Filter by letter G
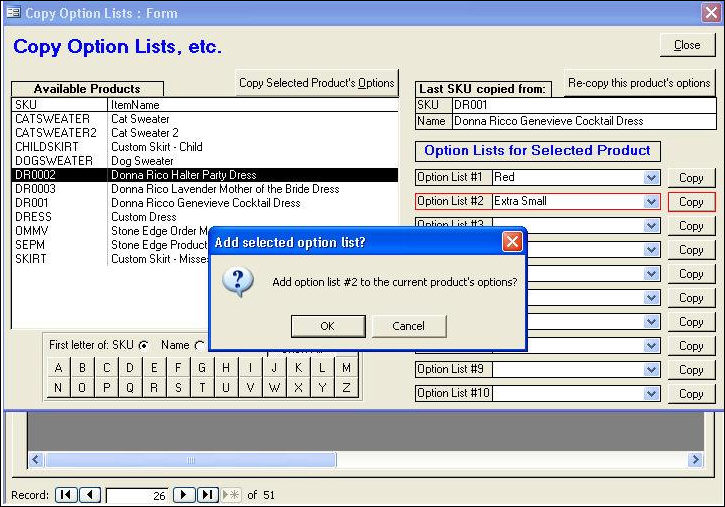This screenshot has height=507, width=725. point(203,368)
